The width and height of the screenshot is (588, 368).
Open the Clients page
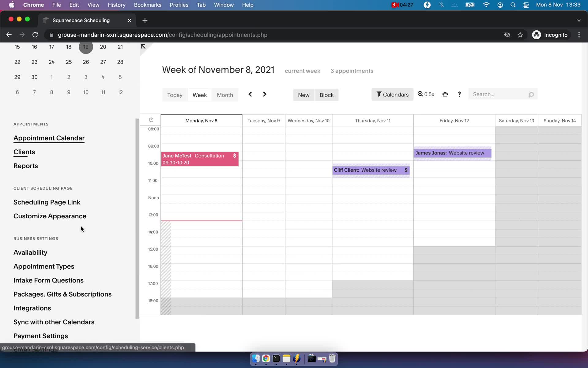(x=24, y=152)
